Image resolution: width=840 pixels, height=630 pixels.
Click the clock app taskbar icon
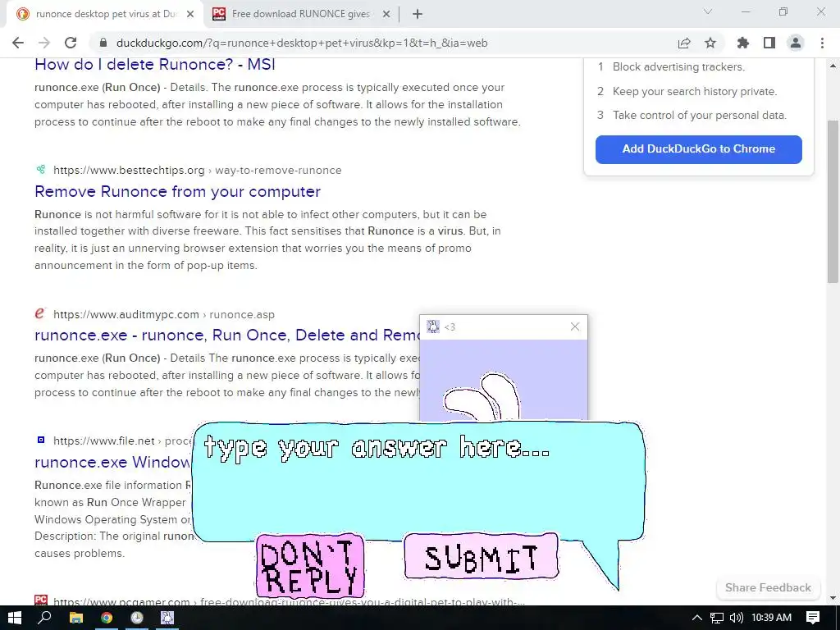(x=137, y=618)
